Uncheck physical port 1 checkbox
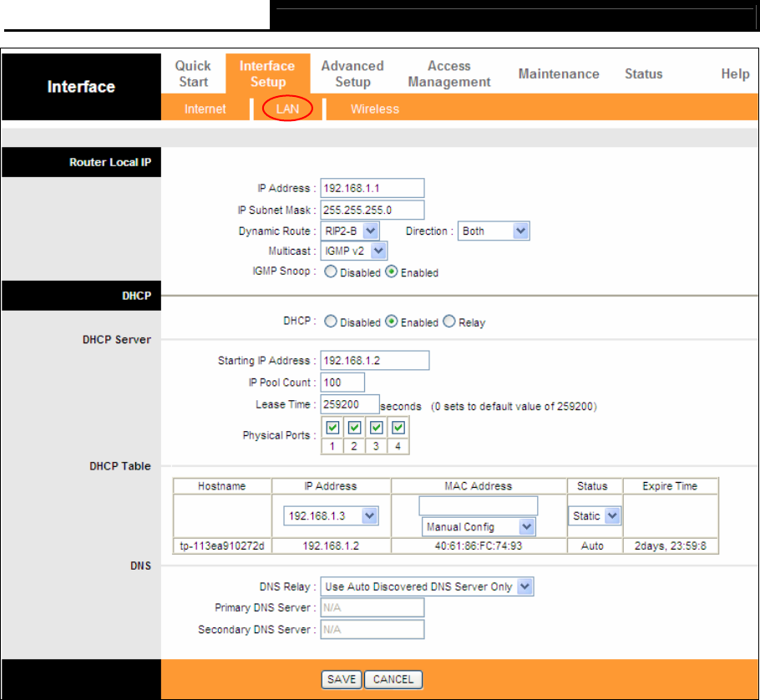The height and width of the screenshot is (700, 760). click(332, 428)
